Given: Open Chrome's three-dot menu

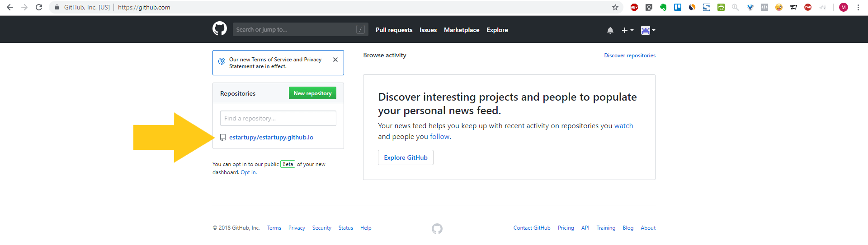Looking at the screenshot, I should pos(858,7).
